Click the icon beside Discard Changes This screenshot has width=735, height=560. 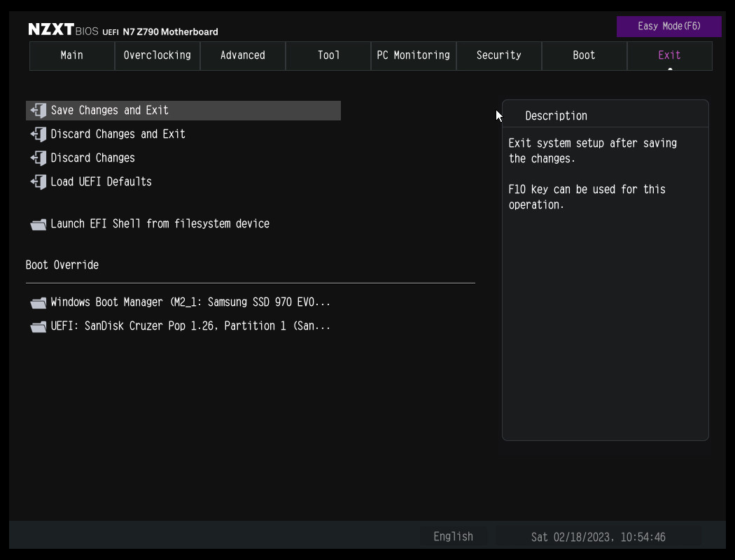[x=38, y=158]
